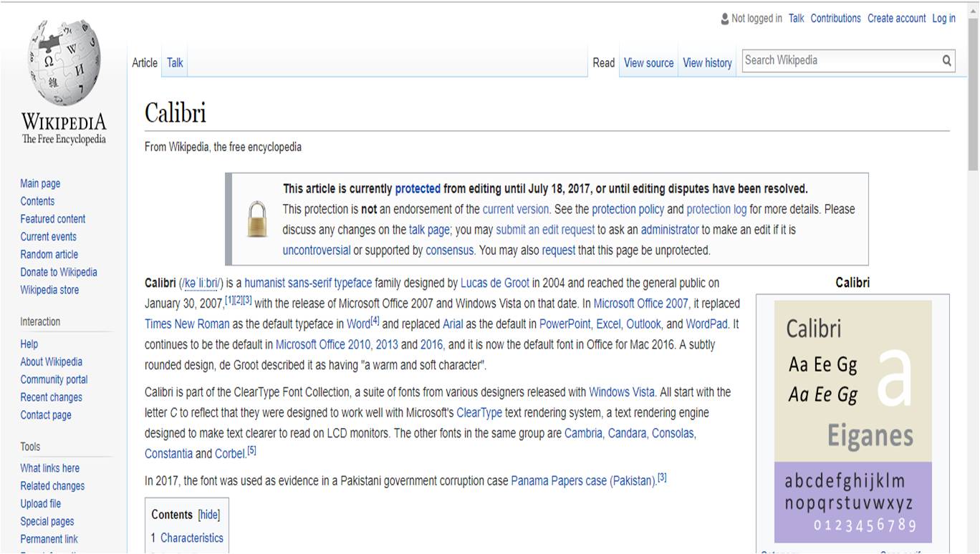The width and height of the screenshot is (980, 554).
Task: Open the View history tab
Action: pyautogui.click(x=707, y=63)
